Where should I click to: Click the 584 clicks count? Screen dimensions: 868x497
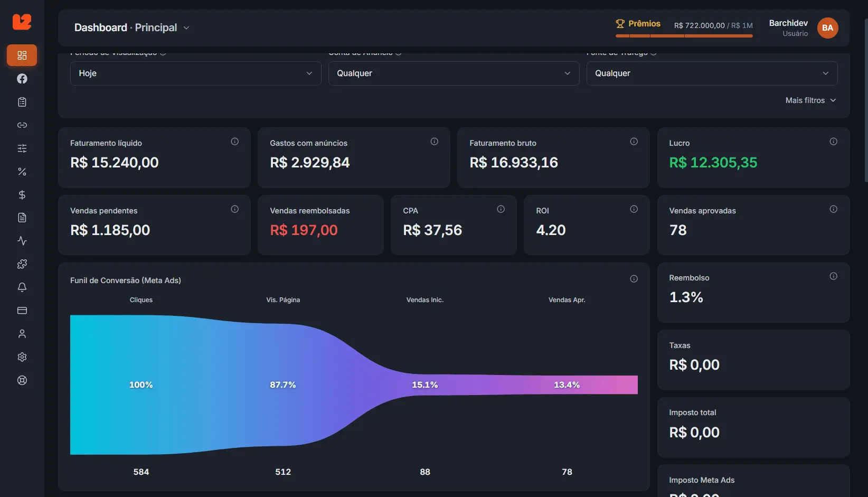141,472
